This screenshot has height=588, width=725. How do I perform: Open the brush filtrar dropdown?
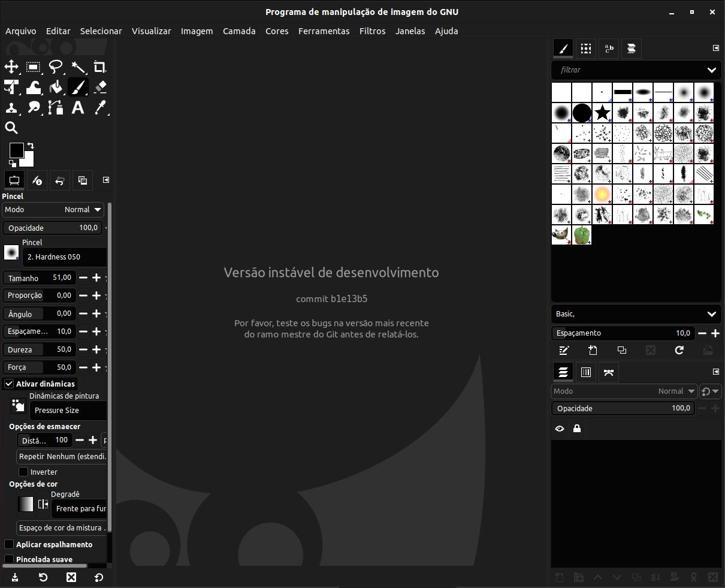(x=712, y=70)
